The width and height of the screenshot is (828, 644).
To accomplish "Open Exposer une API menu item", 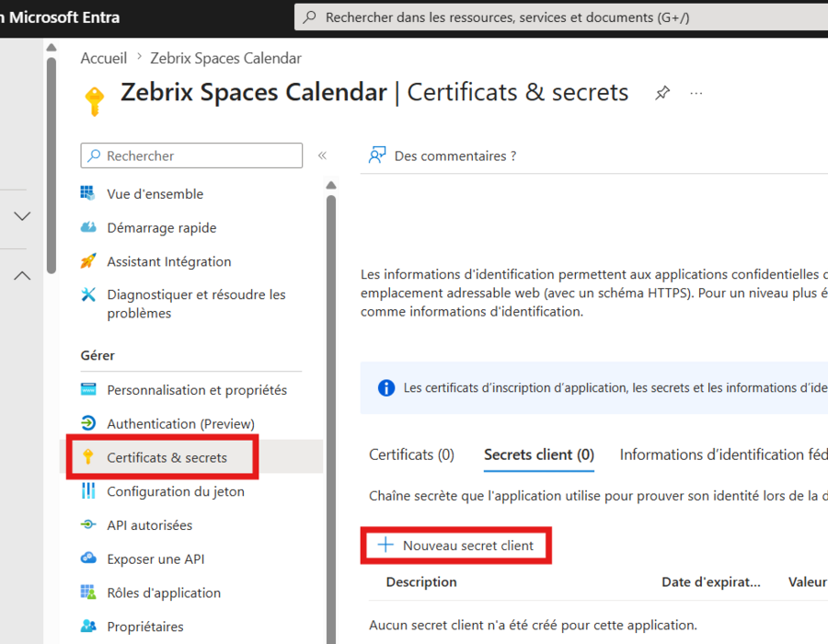I will [155, 559].
